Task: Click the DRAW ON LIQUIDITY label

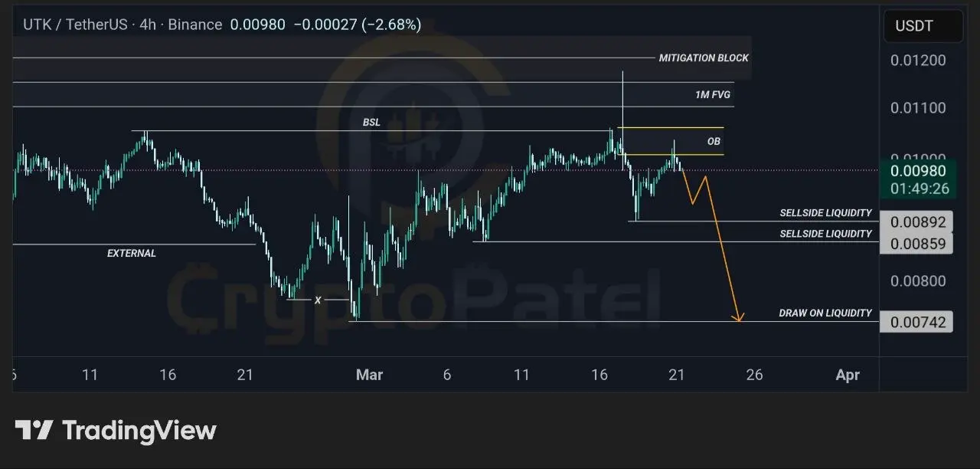Action: 825,313
